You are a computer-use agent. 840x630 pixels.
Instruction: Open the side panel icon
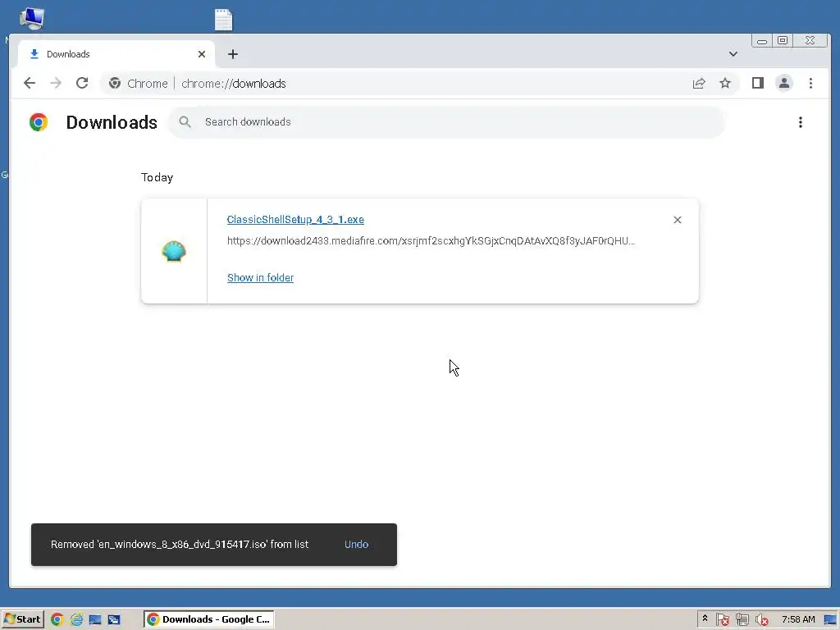pos(757,83)
